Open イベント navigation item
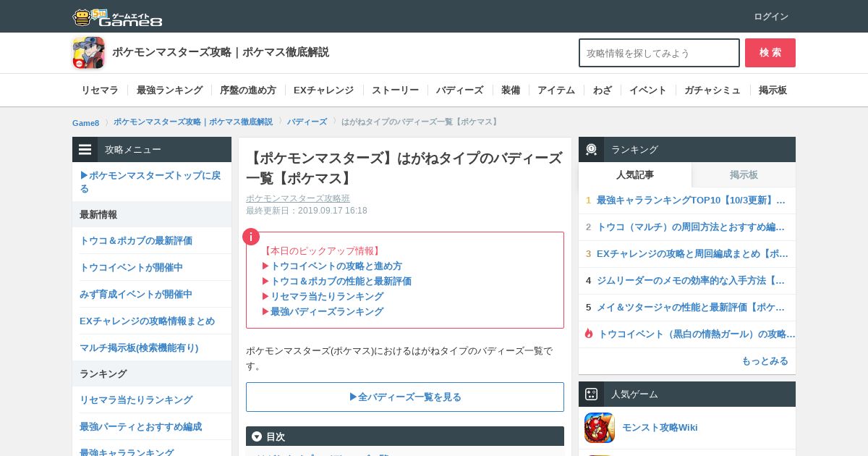Image resolution: width=868 pixels, height=456 pixels. [x=648, y=90]
